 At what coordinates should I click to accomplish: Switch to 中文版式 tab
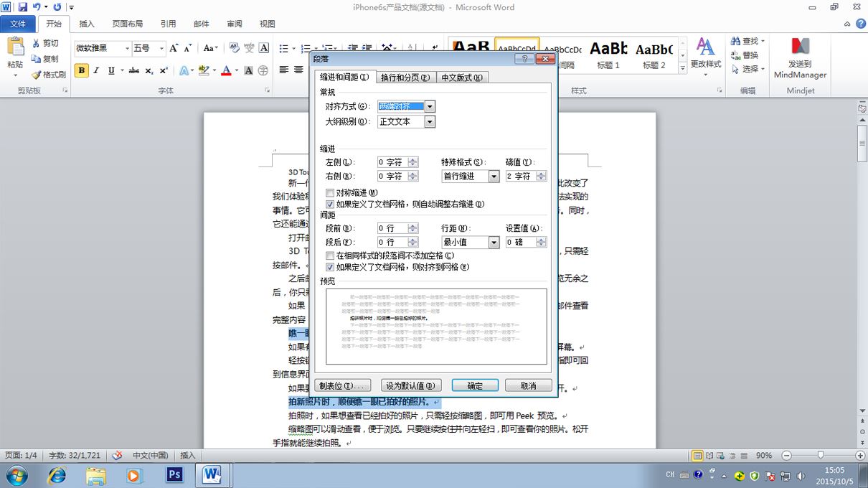462,78
